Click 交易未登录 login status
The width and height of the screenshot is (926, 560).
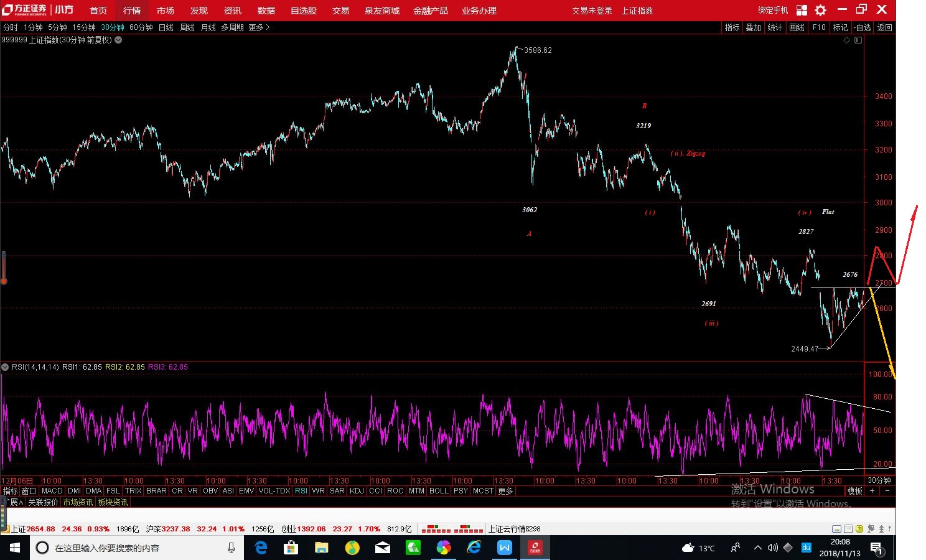pos(592,11)
